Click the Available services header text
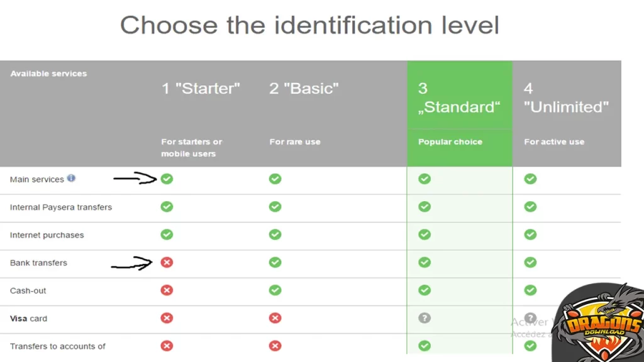Screen dimensions: 644x362 (x=48, y=74)
